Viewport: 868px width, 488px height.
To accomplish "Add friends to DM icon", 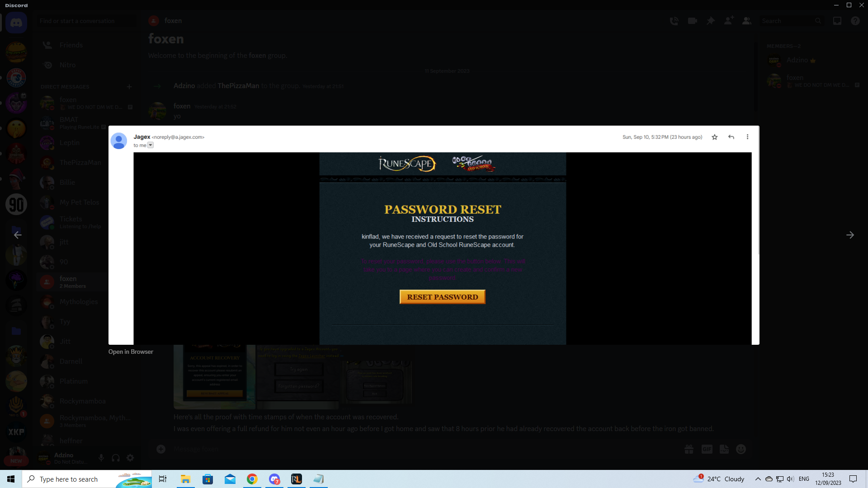I will tap(728, 21).
